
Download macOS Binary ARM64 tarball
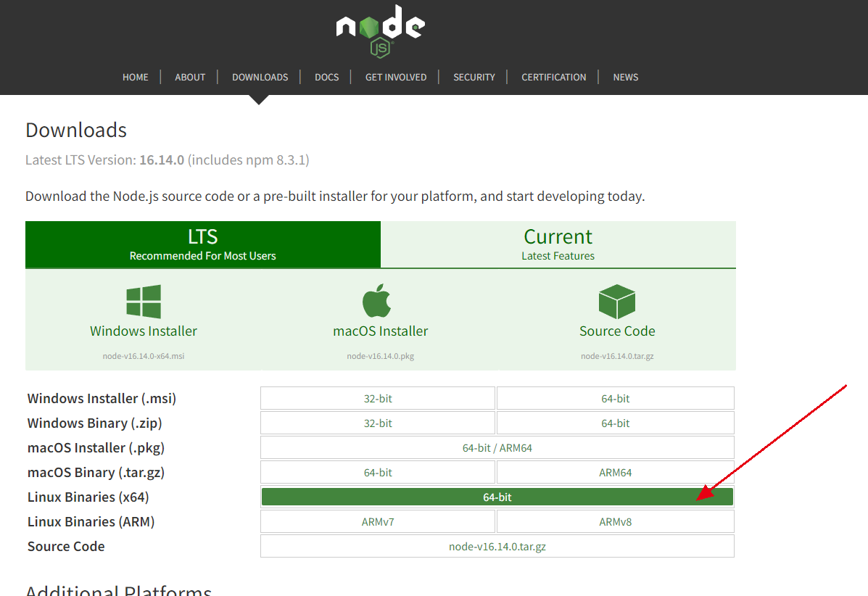(615, 472)
